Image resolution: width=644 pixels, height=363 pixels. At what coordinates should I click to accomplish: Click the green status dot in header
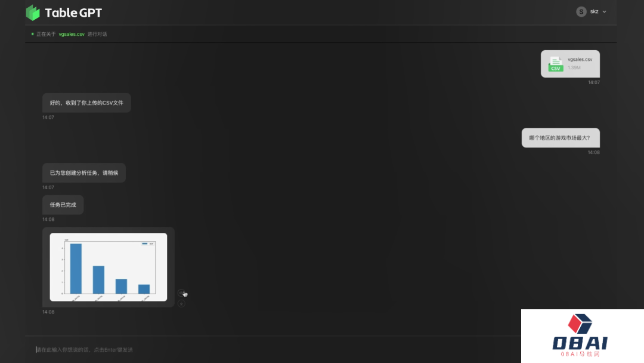coord(32,34)
